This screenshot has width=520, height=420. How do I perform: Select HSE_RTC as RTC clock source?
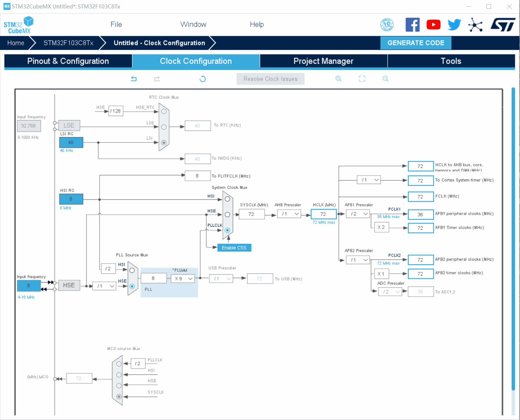pos(164,111)
